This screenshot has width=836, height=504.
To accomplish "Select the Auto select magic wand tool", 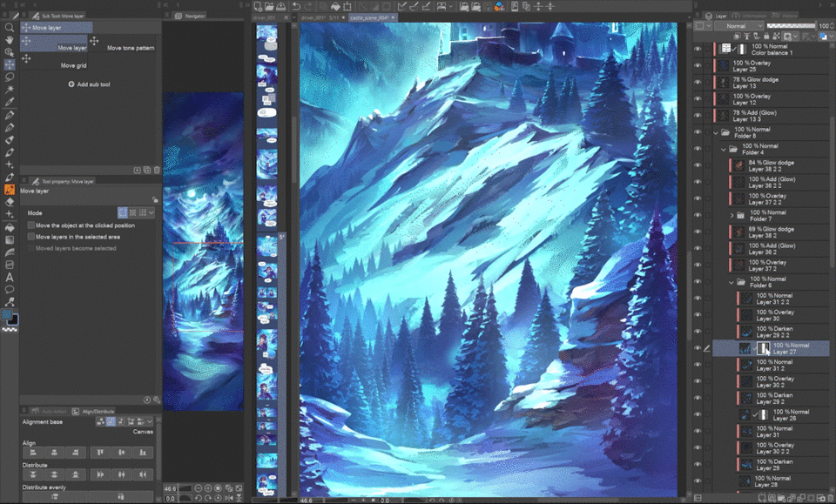I will tap(9, 90).
